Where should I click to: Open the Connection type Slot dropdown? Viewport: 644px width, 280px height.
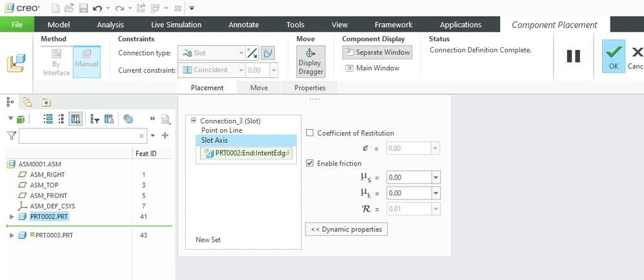(212, 53)
